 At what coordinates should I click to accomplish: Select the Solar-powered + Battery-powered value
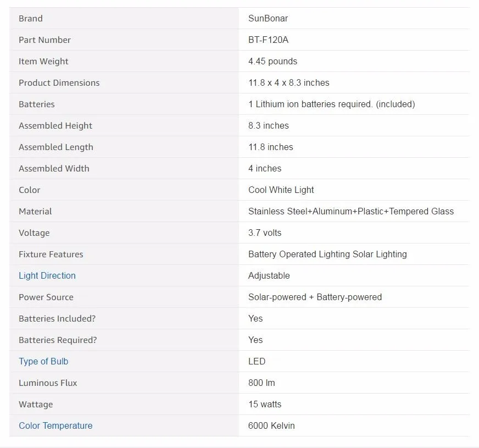click(315, 297)
